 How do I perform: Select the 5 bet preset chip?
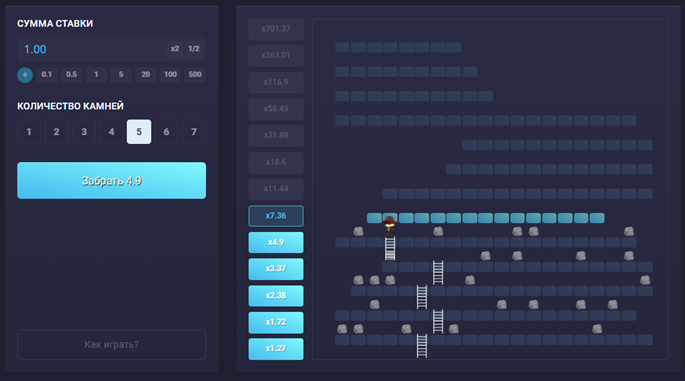tap(121, 74)
